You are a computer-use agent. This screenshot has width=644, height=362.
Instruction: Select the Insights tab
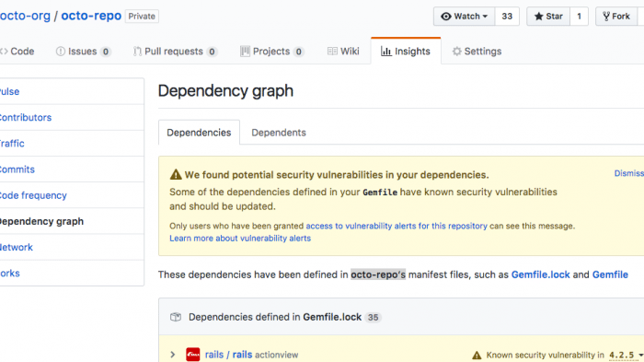(x=406, y=52)
